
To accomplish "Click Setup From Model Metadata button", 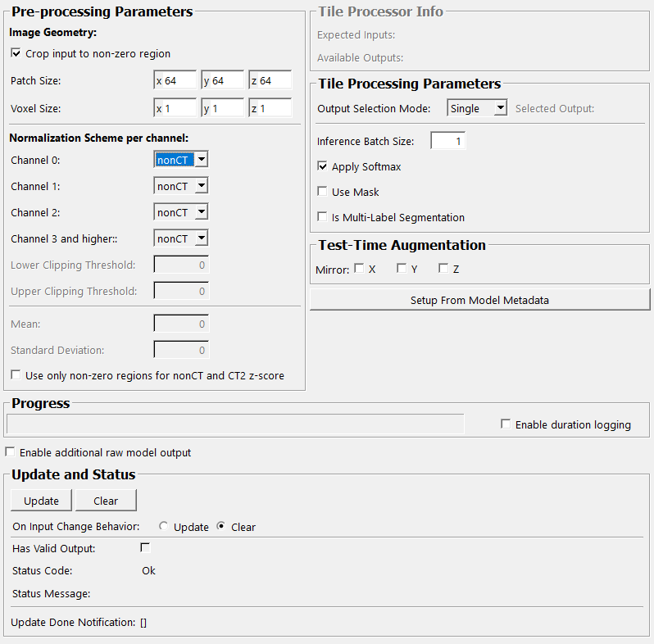I will coord(479,300).
